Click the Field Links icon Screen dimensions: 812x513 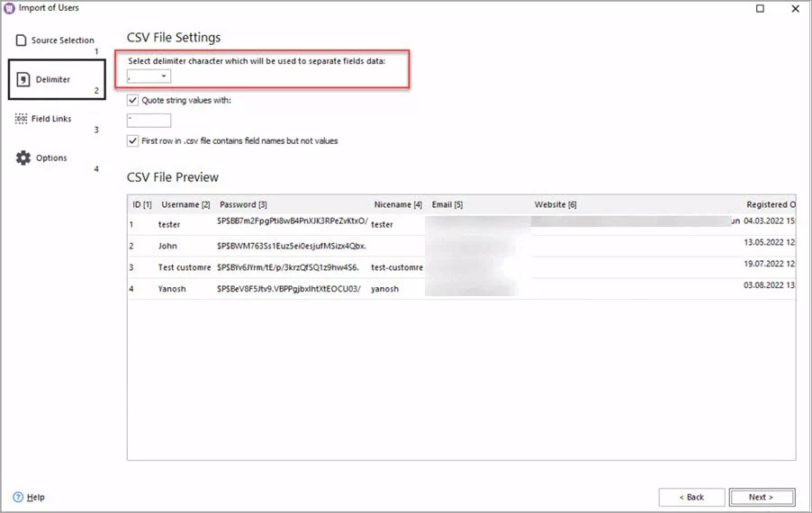21,119
